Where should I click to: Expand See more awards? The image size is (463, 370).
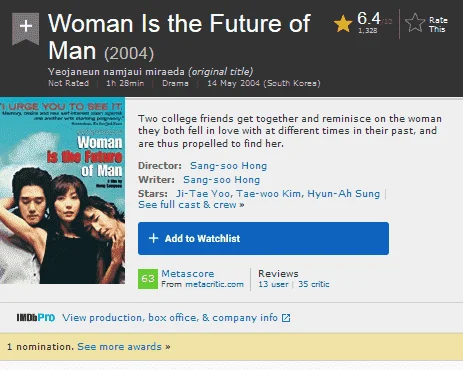(x=124, y=347)
